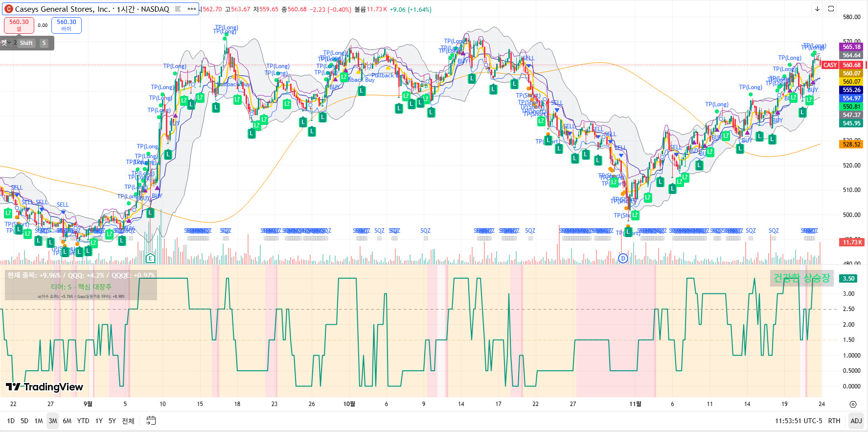Toggle the ADJ adjusted data button

(x=856, y=421)
